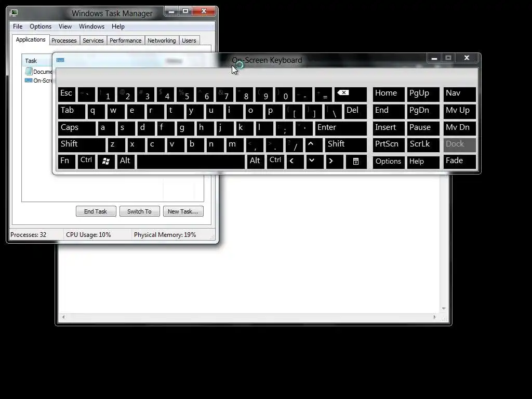This screenshot has height=399, width=532.
Task: Click the PrtScn key
Action: click(x=389, y=144)
